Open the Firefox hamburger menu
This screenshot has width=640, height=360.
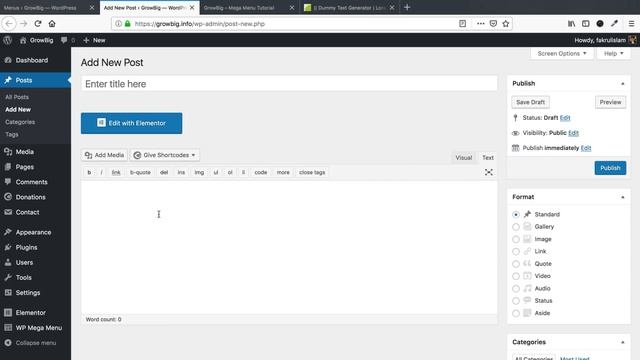tap(631, 24)
